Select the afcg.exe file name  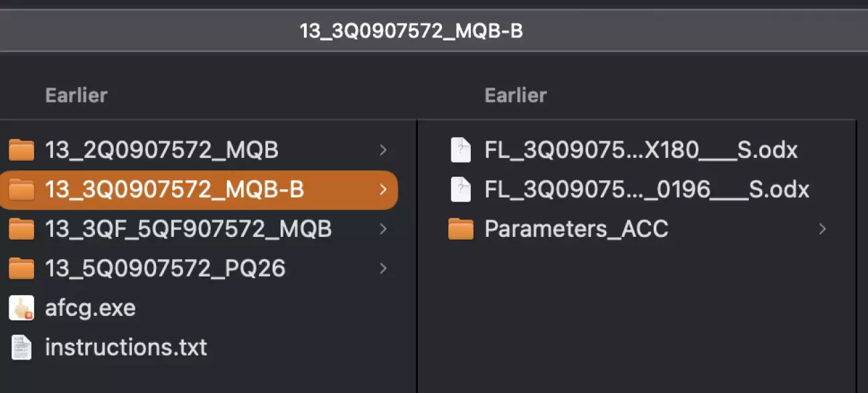90,308
